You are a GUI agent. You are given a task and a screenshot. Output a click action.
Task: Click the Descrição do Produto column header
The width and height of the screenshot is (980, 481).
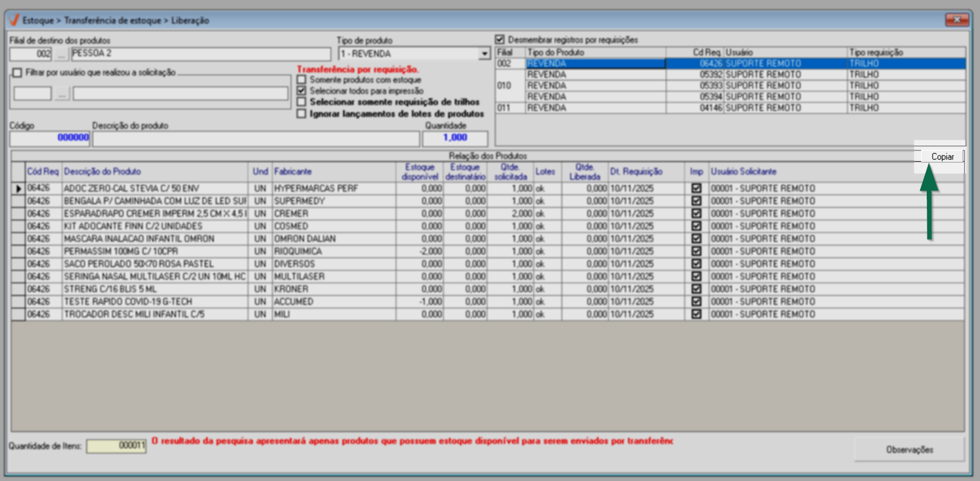[155, 172]
